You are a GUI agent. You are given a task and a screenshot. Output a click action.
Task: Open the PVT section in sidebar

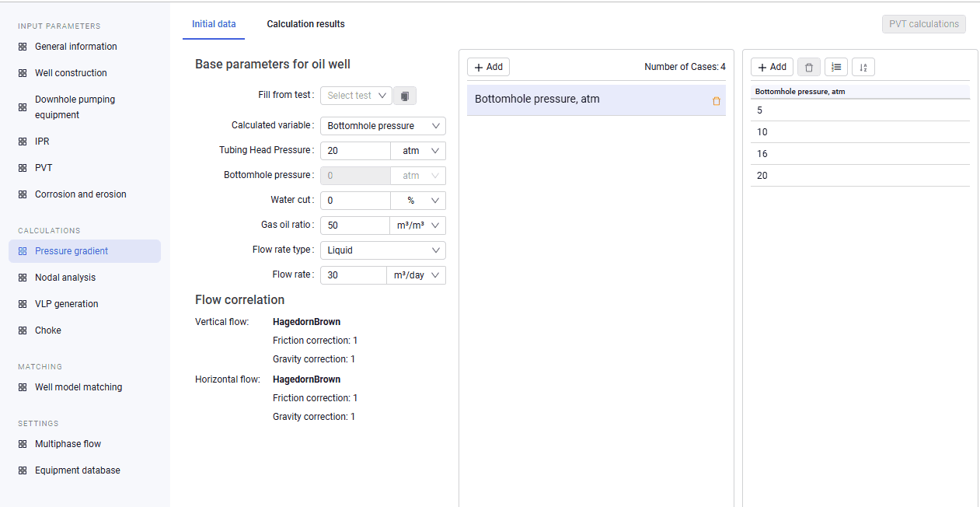click(x=44, y=168)
